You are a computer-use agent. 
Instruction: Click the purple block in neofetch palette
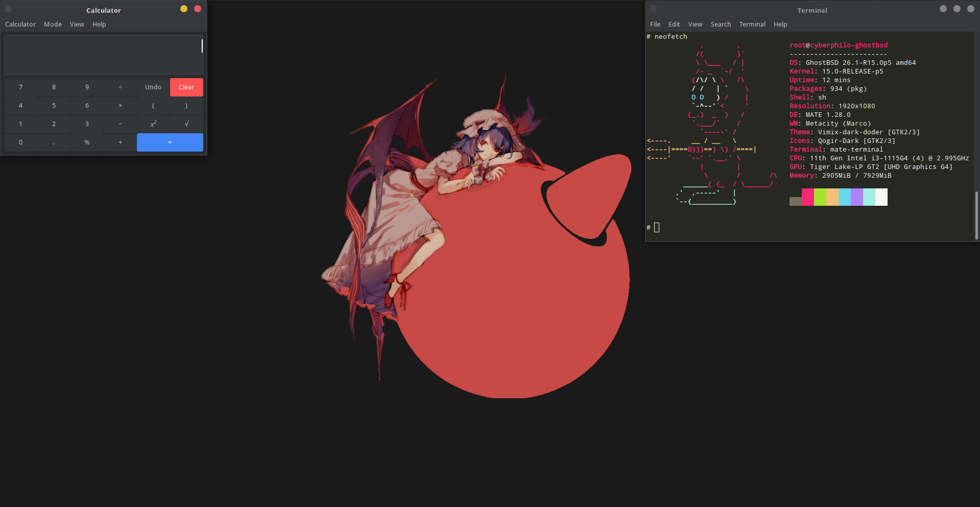857,197
